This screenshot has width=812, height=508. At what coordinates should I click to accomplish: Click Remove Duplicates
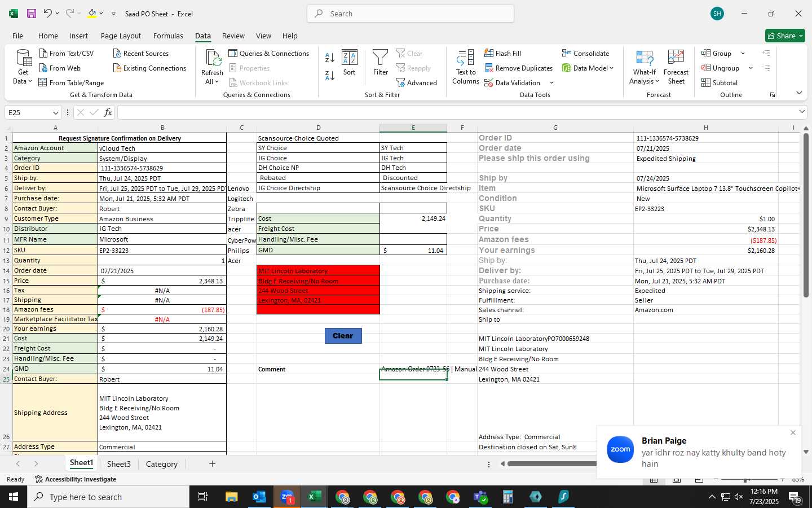[x=518, y=68]
